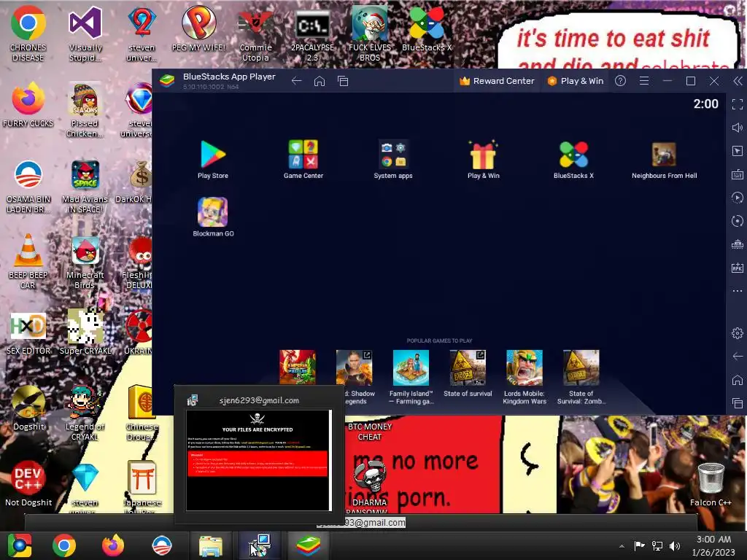Open BlueStacks hamburger menu

644,81
